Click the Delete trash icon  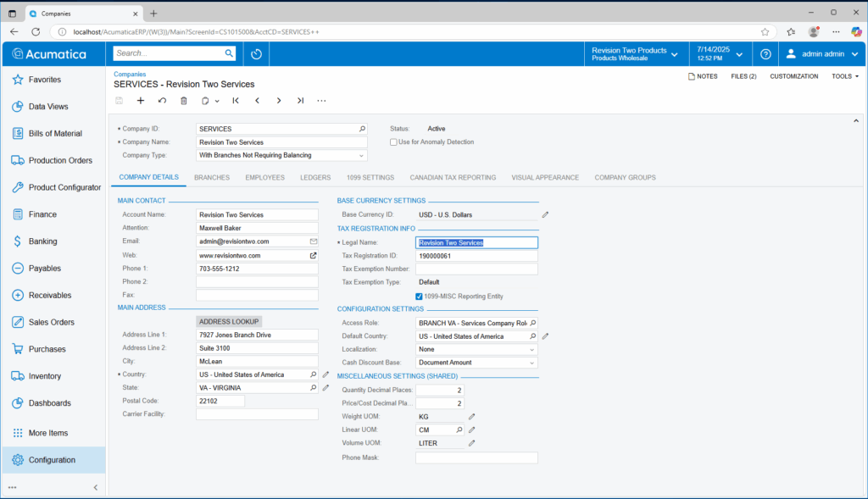(x=184, y=101)
